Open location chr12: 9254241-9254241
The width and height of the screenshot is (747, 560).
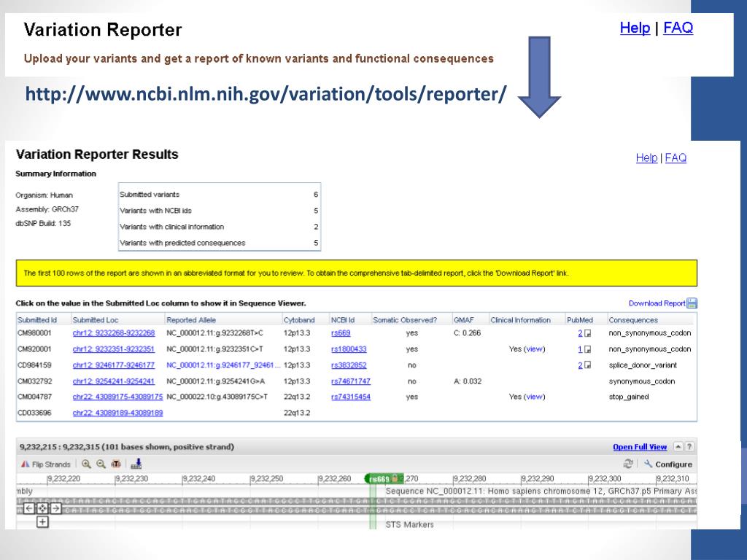(114, 381)
